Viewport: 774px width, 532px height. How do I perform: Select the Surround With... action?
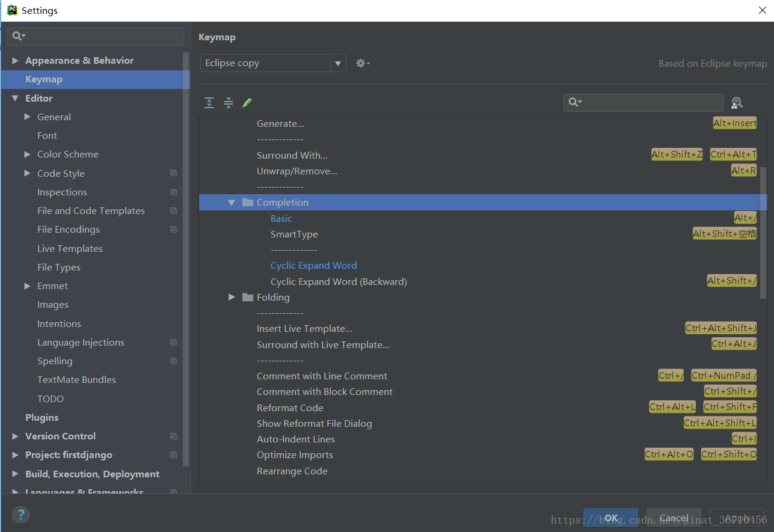292,156
